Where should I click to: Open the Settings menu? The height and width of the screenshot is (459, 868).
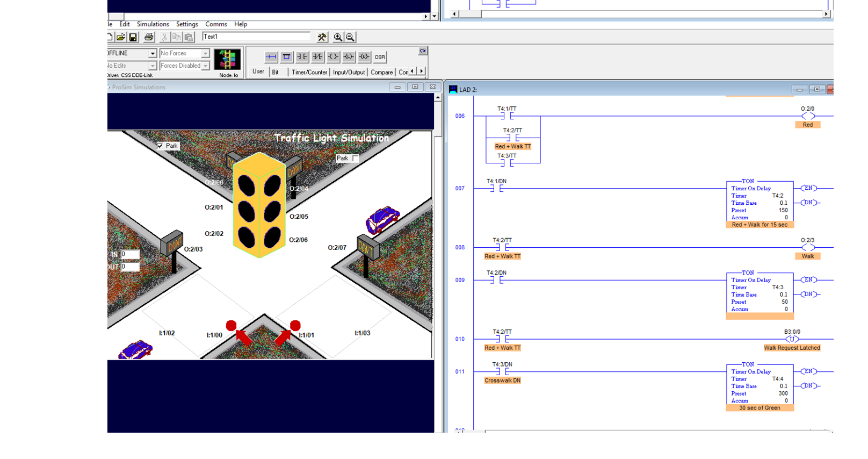click(187, 24)
